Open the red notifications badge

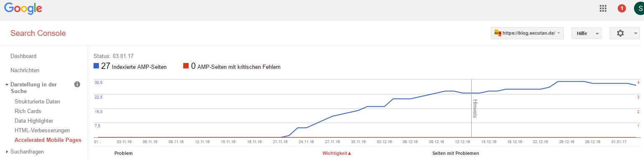tap(622, 8)
